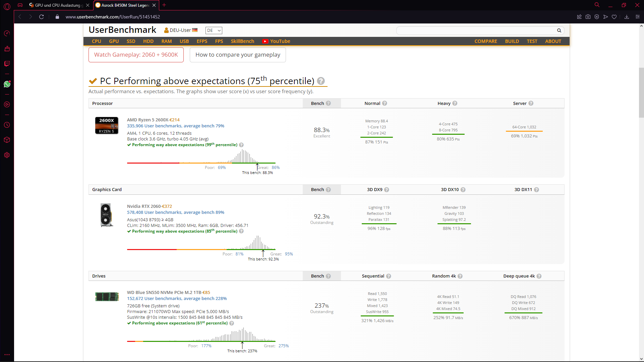This screenshot has width=644, height=362.
Task: Click the ad blocker shield icon
Action: (597, 17)
